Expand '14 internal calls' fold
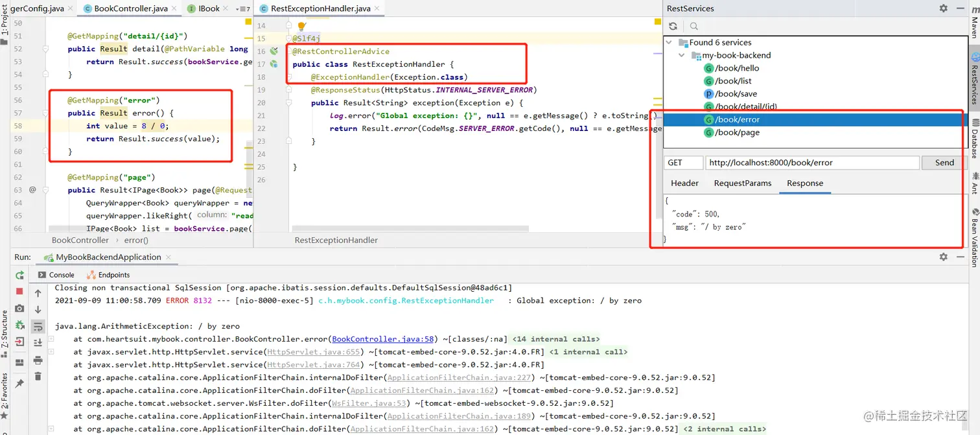 pos(556,339)
